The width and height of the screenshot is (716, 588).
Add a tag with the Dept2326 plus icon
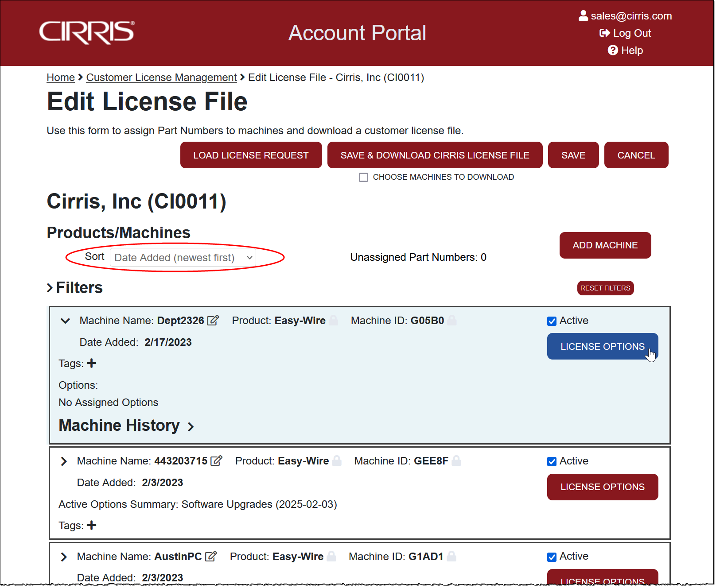(92, 364)
